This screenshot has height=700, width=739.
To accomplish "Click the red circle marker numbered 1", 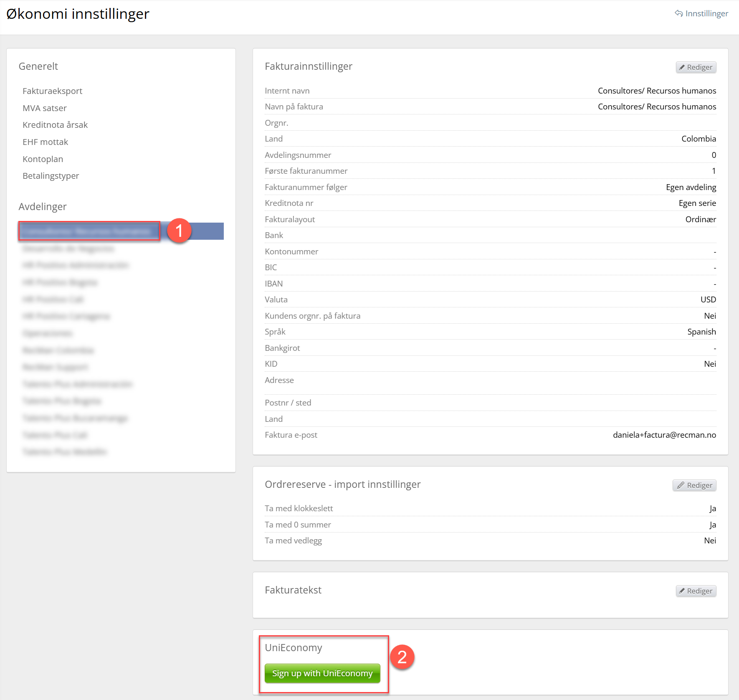I will 179,231.
